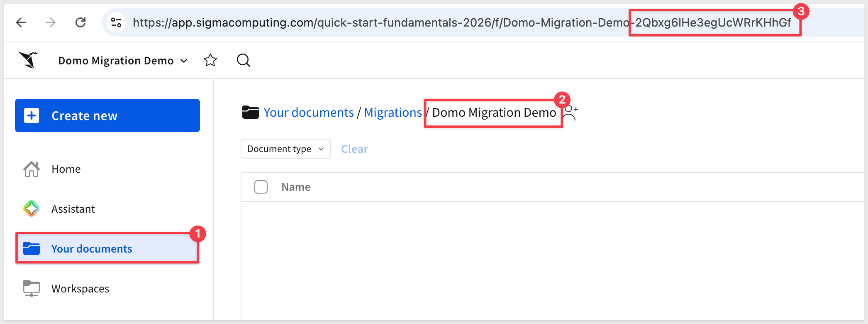Viewport: 868px width, 324px height.
Task: Reload the page with the refresh icon
Action: 80,22
